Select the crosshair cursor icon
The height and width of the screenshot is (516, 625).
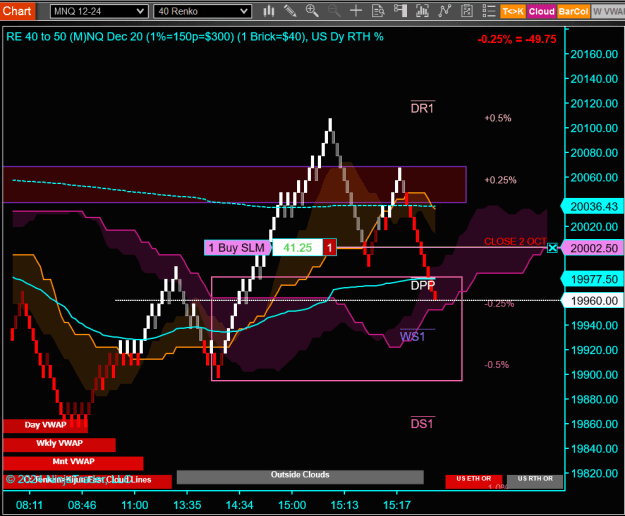[356, 11]
